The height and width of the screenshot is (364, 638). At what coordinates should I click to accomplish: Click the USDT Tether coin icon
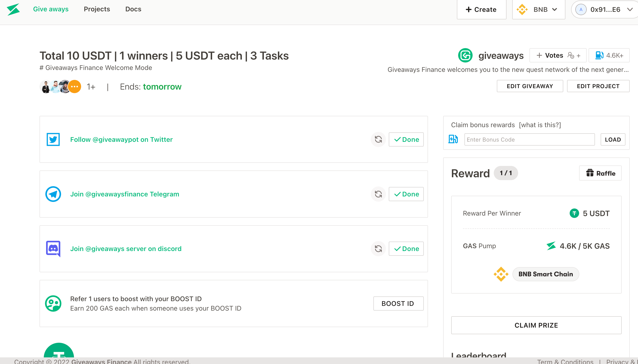(574, 213)
